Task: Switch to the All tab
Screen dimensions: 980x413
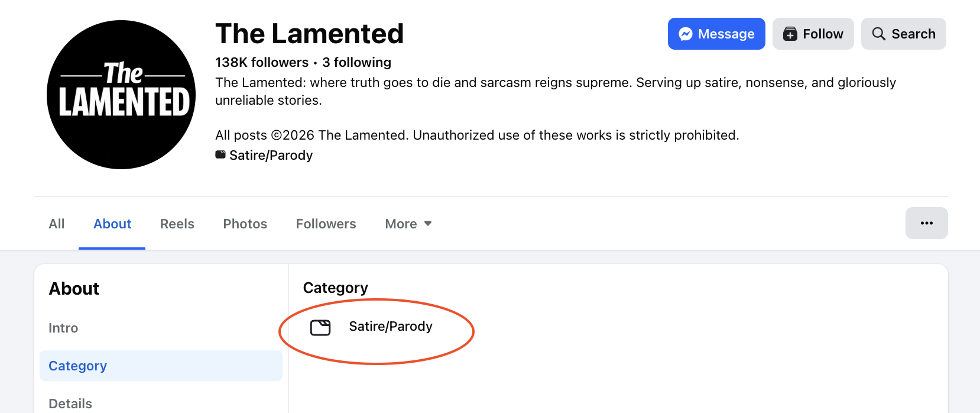Action: [57, 224]
